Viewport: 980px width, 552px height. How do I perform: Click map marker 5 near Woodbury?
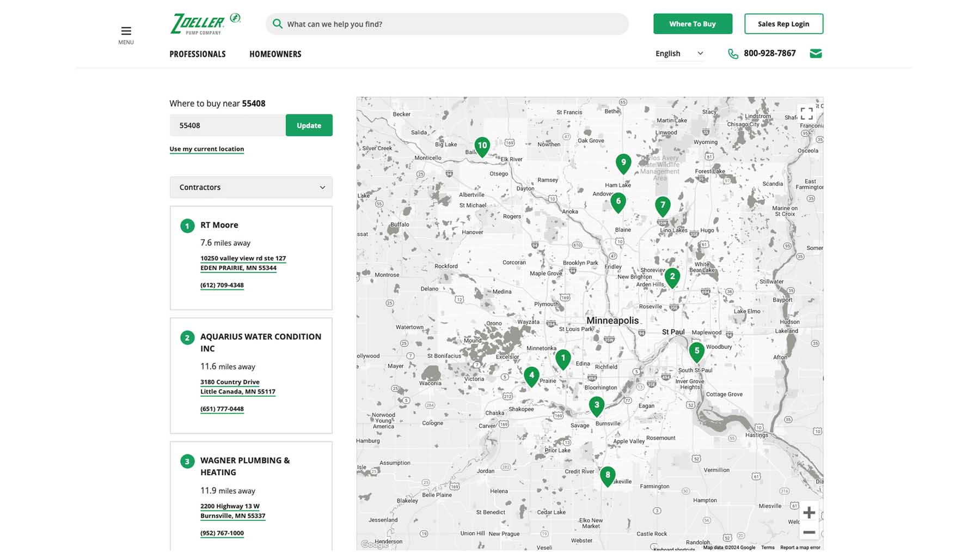pos(696,351)
